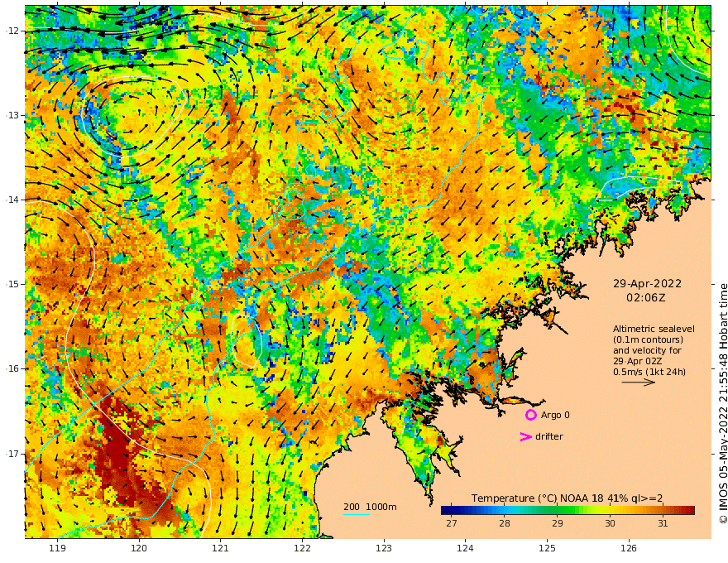Click the latitude -12 axis label
The height and width of the screenshot is (563, 728).
[x=12, y=31]
